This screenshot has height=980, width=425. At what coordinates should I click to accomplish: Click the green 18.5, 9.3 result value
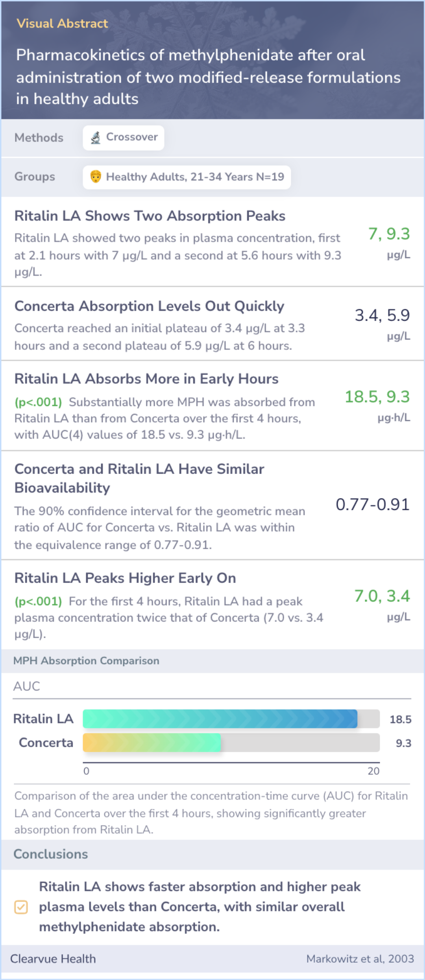[x=377, y=397]
